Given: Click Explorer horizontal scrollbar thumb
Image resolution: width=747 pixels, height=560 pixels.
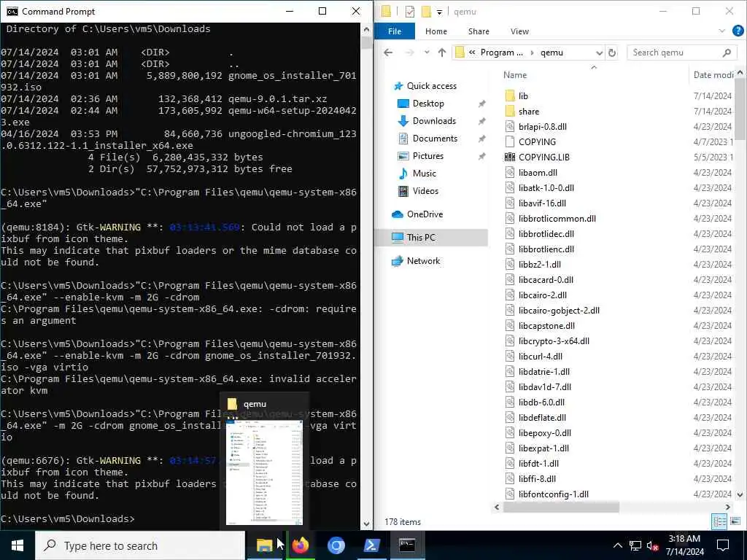Looking at the screenshot, I should coord(561,507).
